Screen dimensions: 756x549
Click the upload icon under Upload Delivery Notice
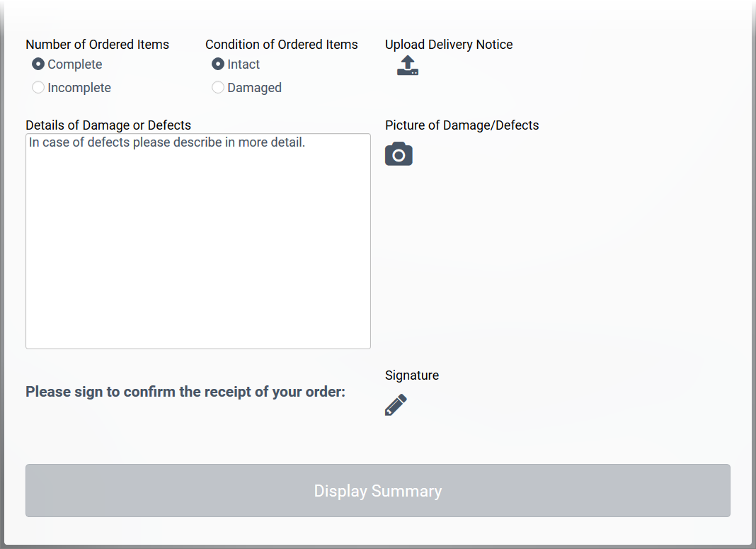(x=407, y=65)
